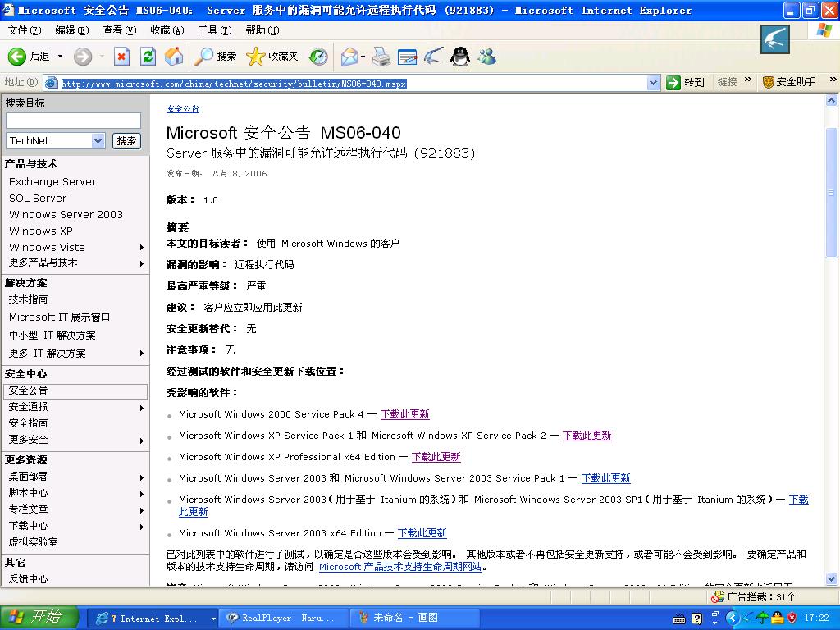Click the 安全公告 breadcrumb link
The height and width of the screenshot is (630, 840).
pyautogui.click(x=183, y=109)
